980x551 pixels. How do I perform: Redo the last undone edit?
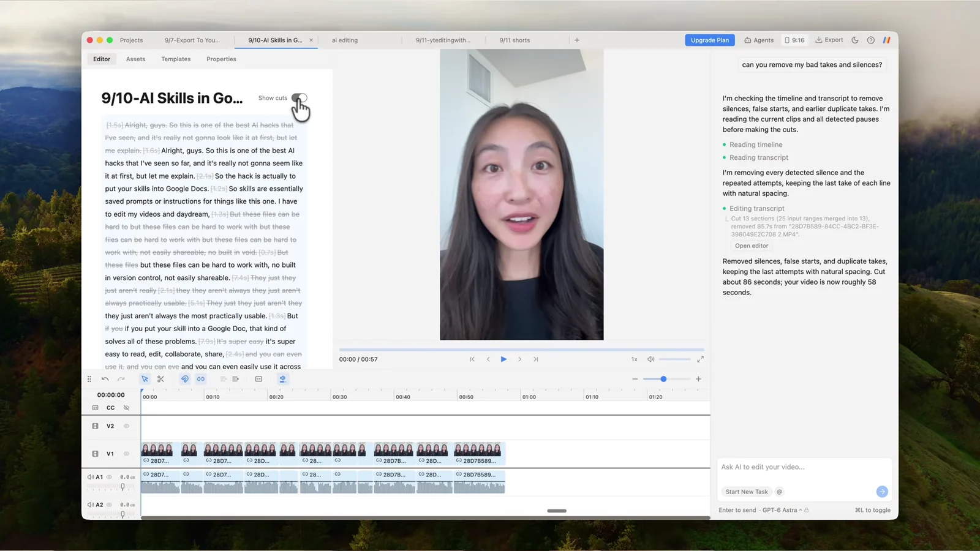point(121,379)
